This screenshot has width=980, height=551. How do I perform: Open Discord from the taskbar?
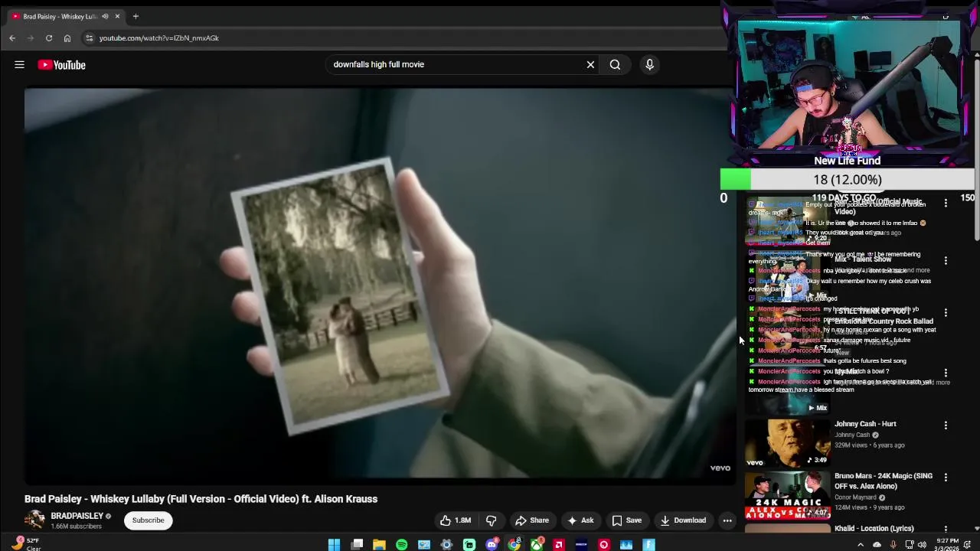pyautogui.click(x=492, y=545)
